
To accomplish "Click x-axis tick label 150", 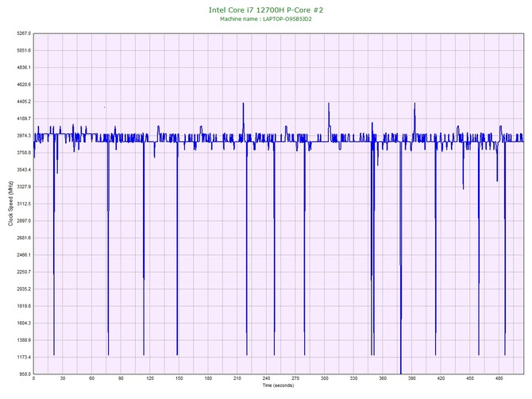I will coord(179,378).
